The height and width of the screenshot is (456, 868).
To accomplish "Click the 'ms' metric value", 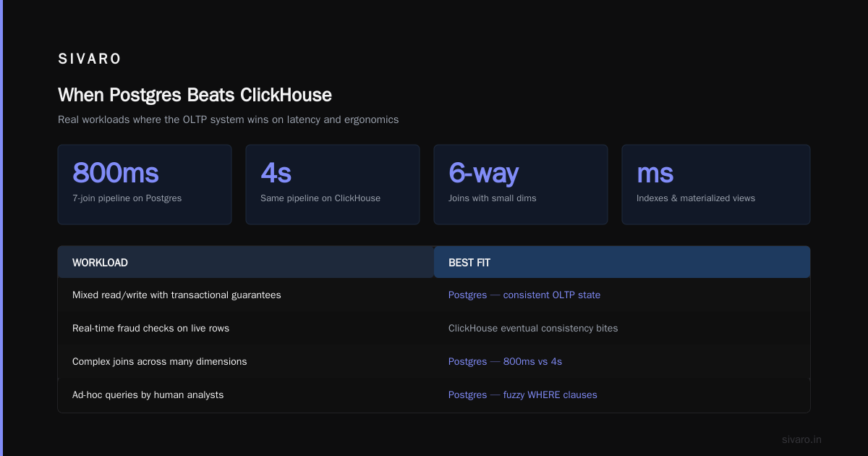I will (655, 173).
